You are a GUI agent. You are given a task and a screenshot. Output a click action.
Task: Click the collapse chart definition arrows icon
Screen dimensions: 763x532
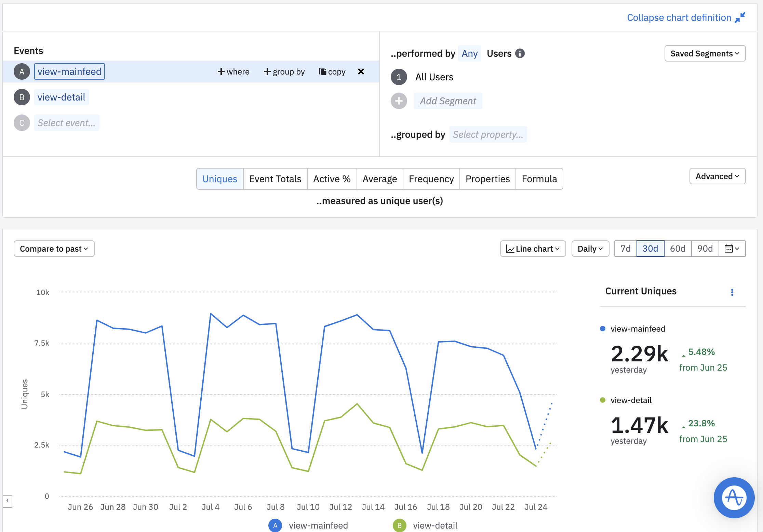pyautogui.click(x=740, y=17)
